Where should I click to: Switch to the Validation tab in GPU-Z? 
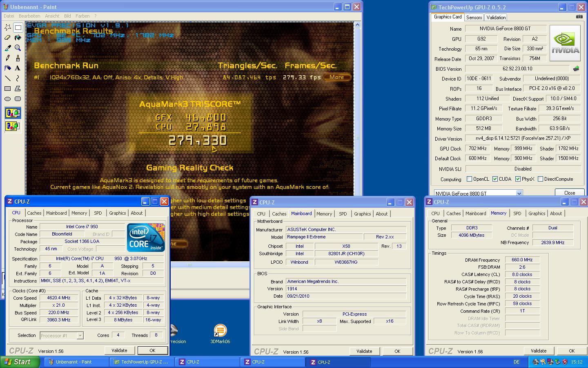click(496, 17)
